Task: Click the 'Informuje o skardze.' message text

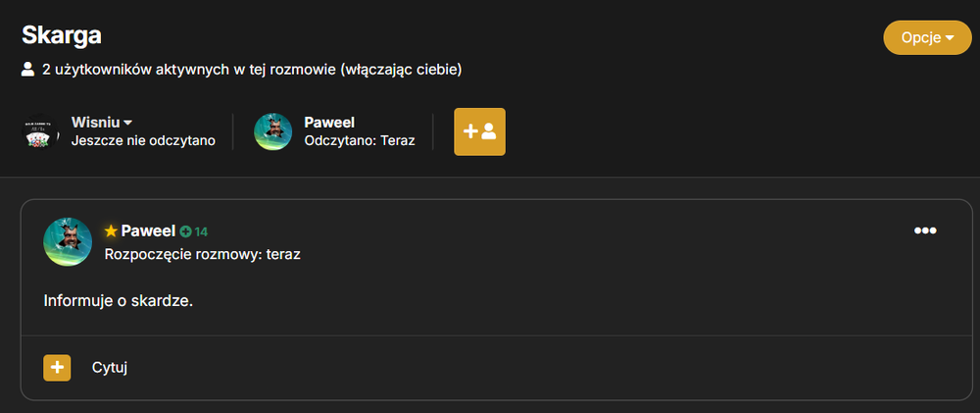Action: [119, 301]
